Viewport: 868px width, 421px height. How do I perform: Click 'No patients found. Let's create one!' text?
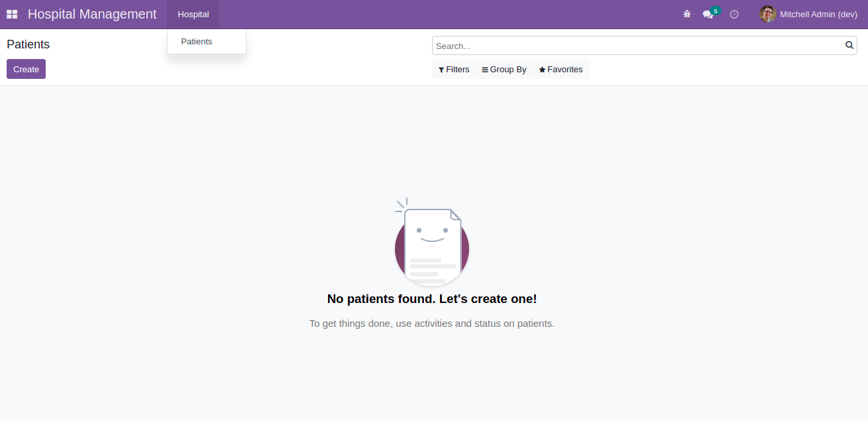[x=432, y=299]
